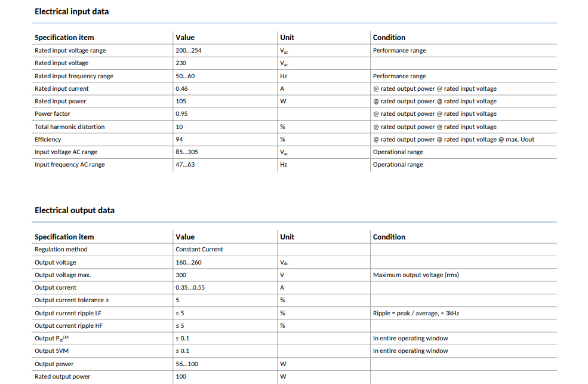This screenshot has height=384, width=588.
Task: Select the Output voltage max. value 300
Action: pyautogui.click(x=181, y=275)
